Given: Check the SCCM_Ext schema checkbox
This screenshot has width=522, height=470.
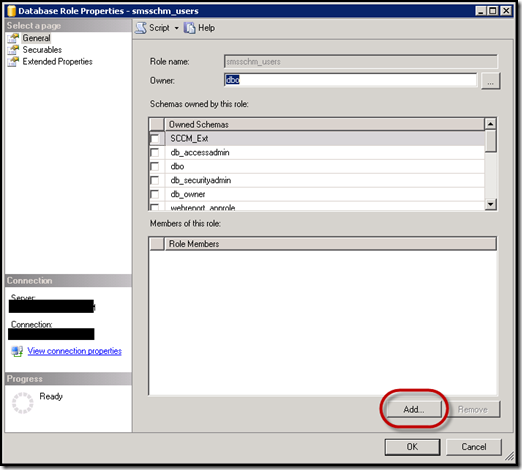Looking at the screenshot, I should (x=155, y=138).
